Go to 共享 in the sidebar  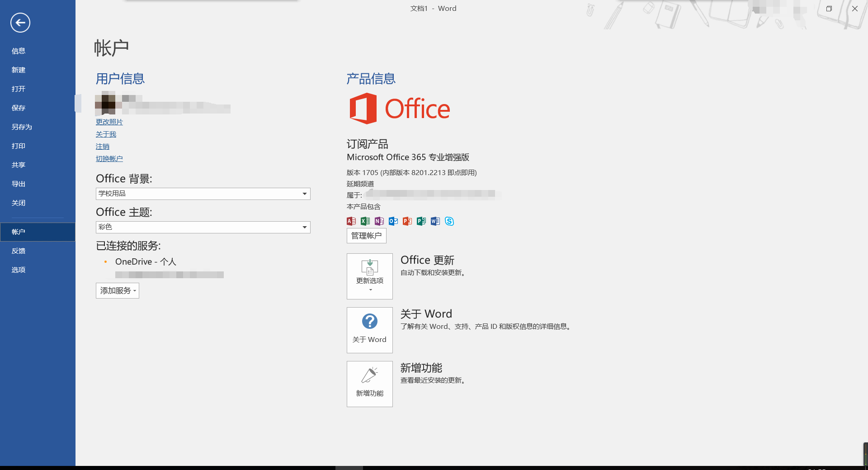click(38, 165)
